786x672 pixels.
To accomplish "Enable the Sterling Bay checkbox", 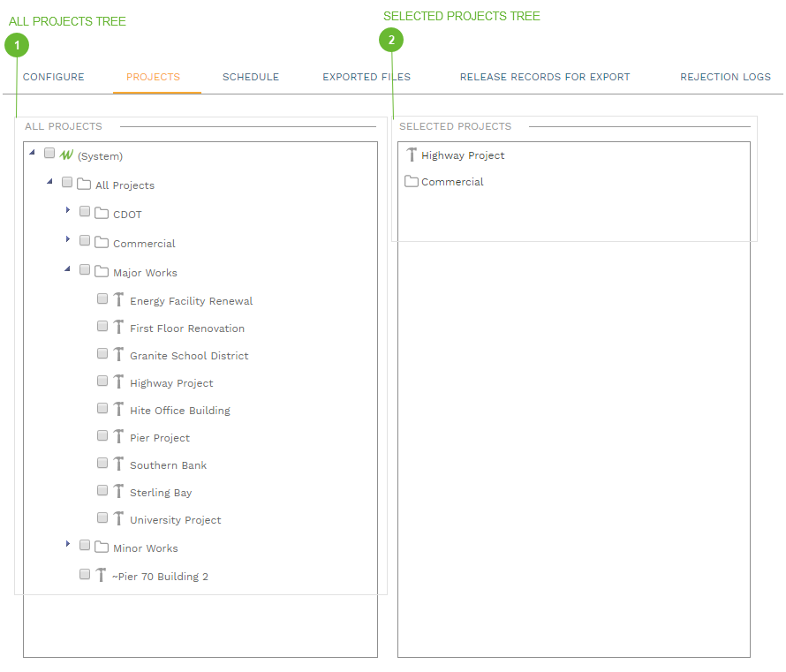I will pos(102,490).
